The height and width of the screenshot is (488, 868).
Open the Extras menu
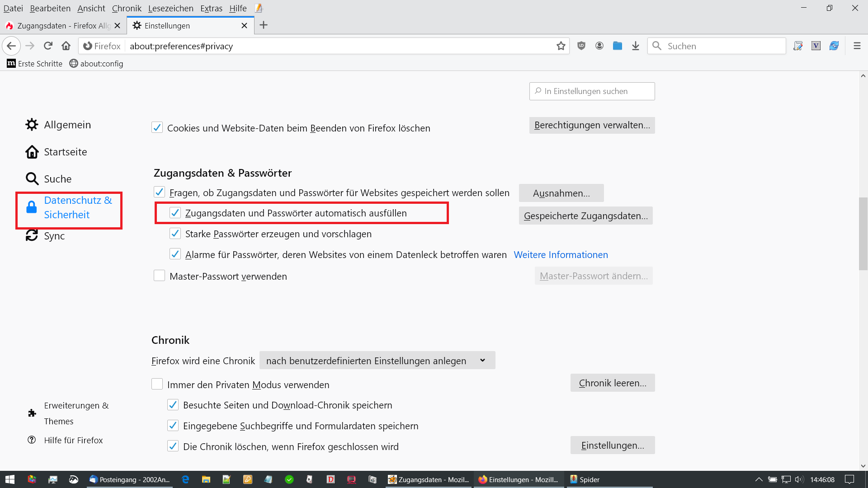tap(211, 8)
